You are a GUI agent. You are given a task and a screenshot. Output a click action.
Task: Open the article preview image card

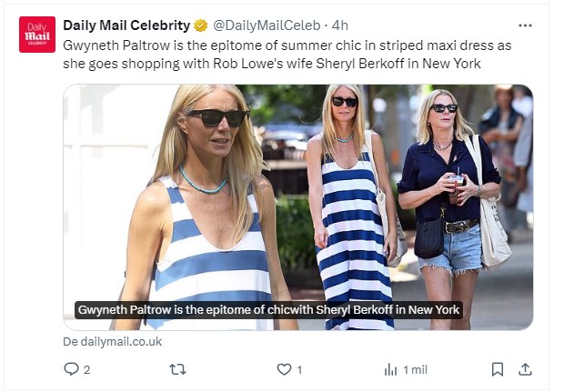coord(298,207)
